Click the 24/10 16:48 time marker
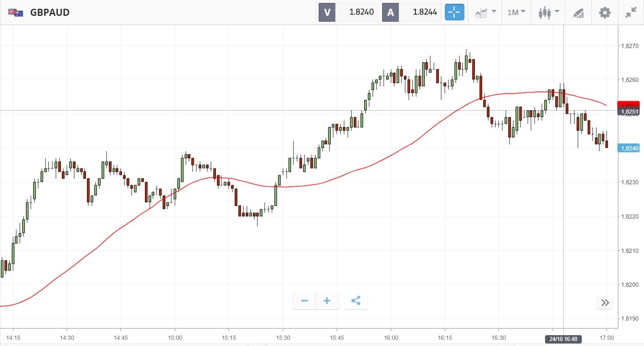This screenshot has width=644, height=346. (563, 339)
